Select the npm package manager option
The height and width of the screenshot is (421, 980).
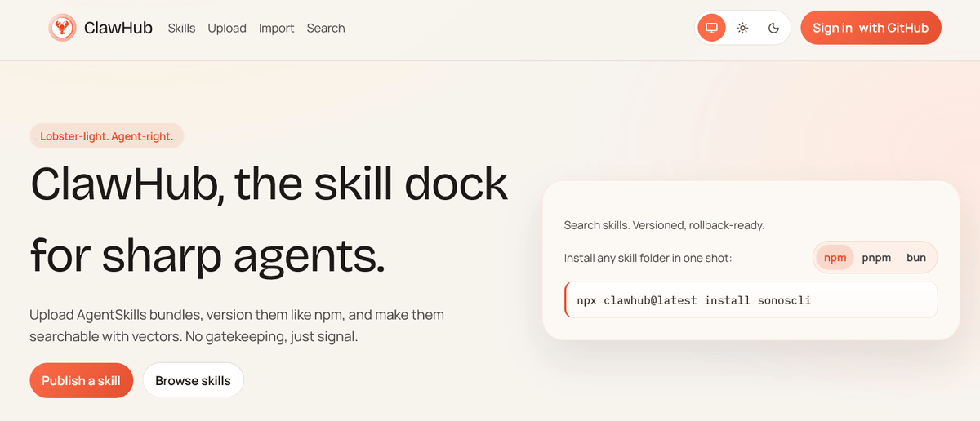(835, 258)
